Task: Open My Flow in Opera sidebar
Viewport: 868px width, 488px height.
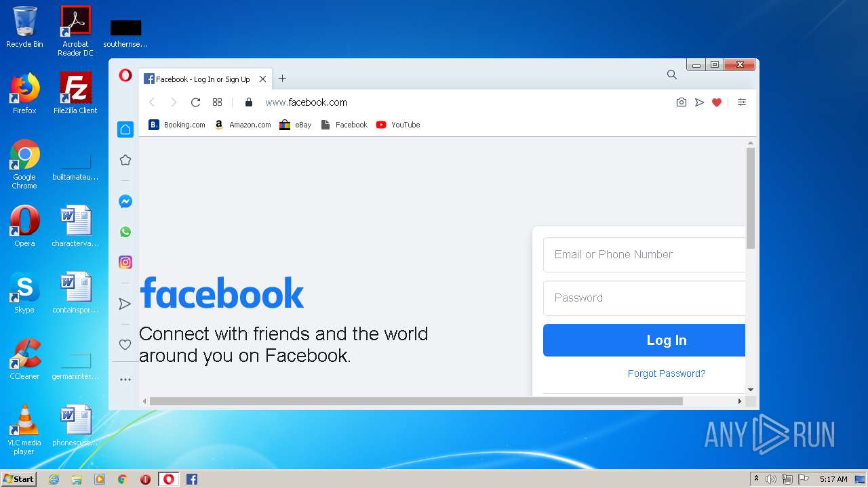Action: click(125, 304)
